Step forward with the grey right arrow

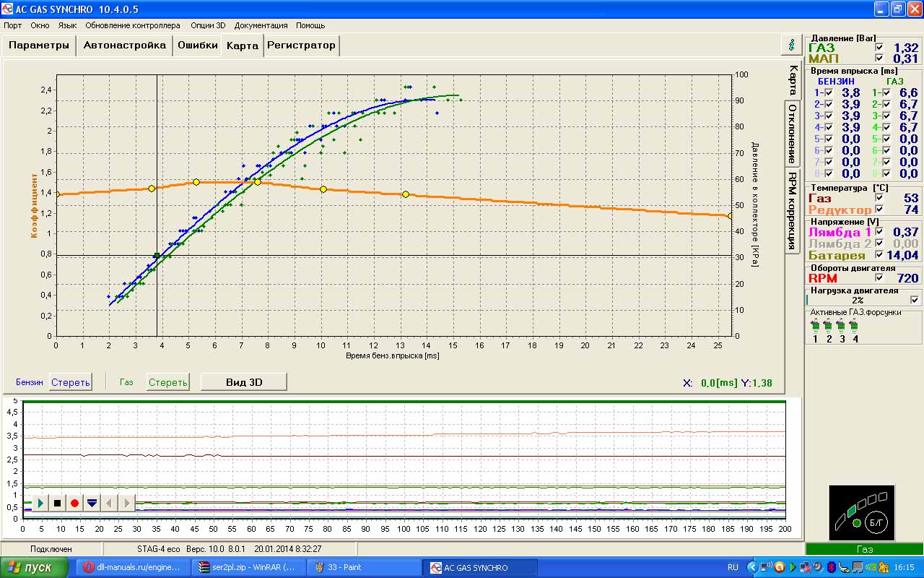tap(126, 503)
